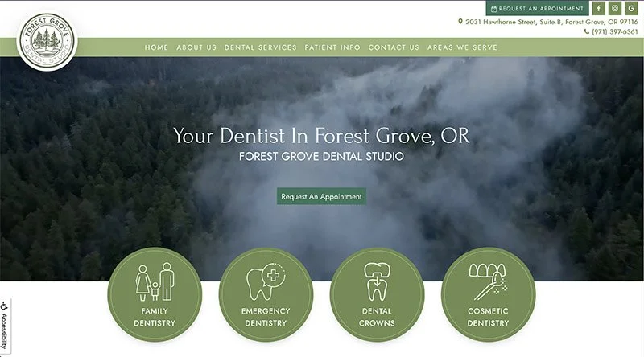Open the Accessibility widget tab
The height and width of the screenshot is (357, 644).
click(x=5, y=326)
